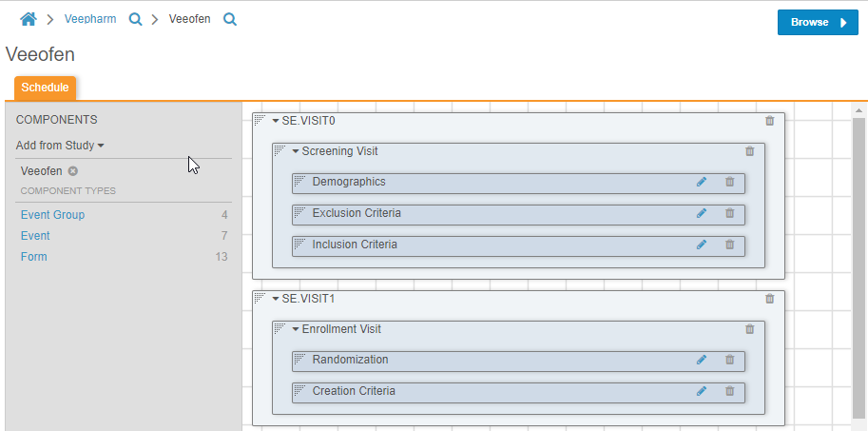Click the vertical scrollbar of schedule
The height and width of the screenshot is (431, 868).
pos(858,266)
